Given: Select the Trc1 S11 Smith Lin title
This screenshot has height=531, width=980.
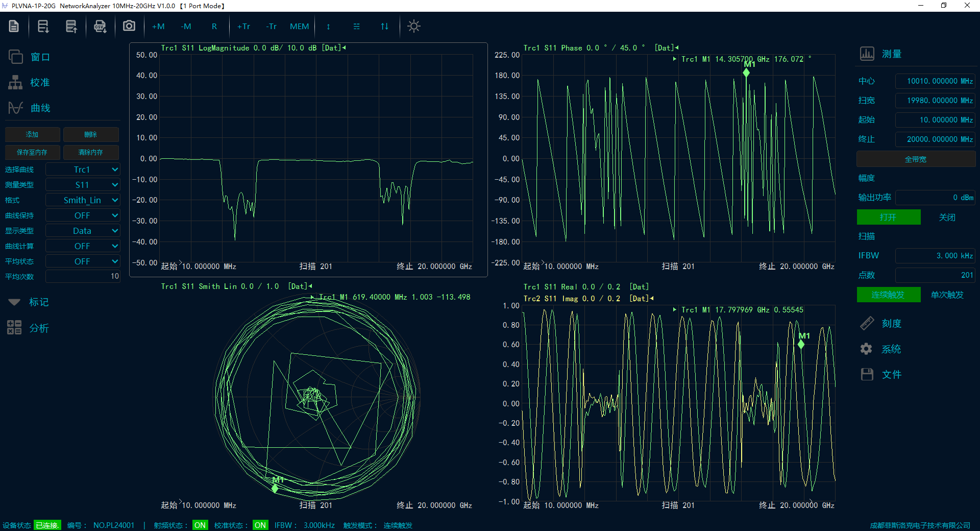Looking at the screenshot, I should 236,286.
